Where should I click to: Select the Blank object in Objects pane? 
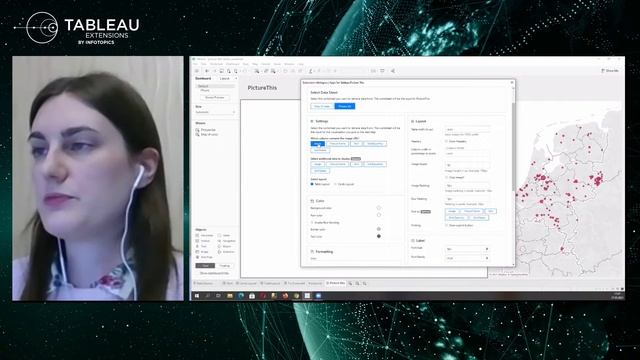pos(224,236)
